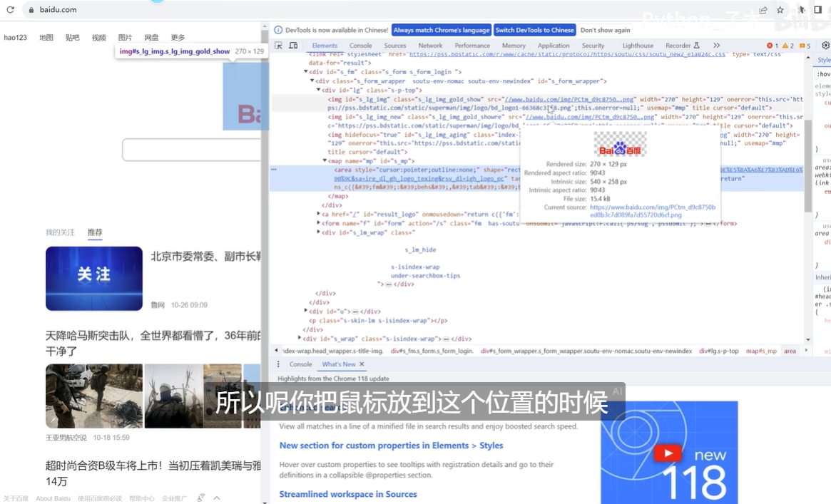Click the info icon in the language banner

pyautogui.click(x=278, y=30)
